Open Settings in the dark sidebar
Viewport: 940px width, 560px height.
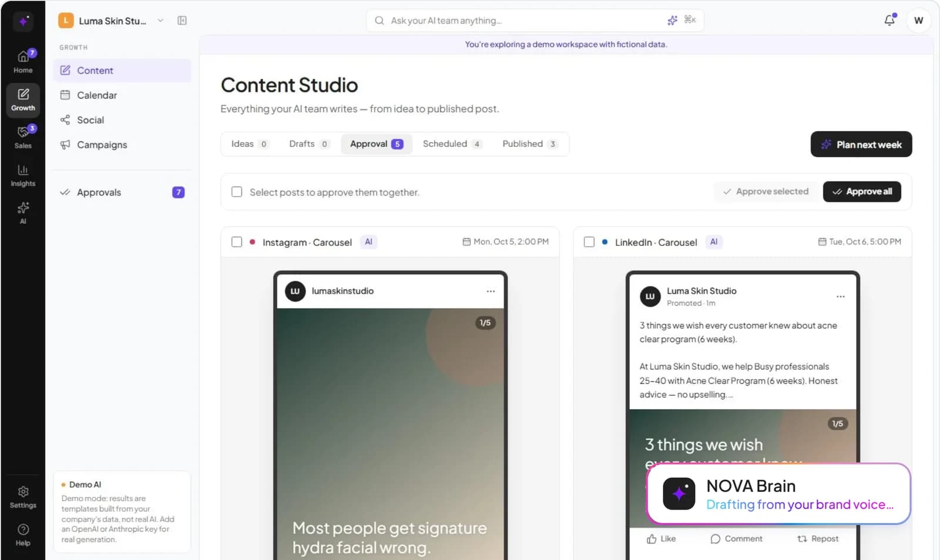tap(23, 497)
